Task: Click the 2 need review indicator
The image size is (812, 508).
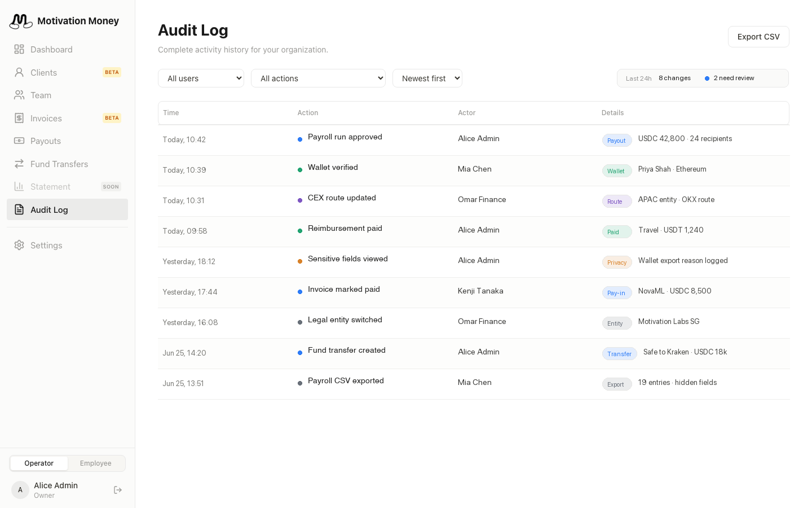Action: pyautogui.click(x=729, y=78)
